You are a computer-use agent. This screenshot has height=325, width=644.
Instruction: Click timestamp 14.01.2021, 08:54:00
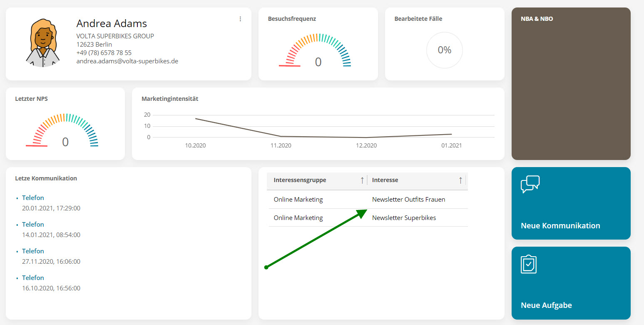pyautogui.click(x=51, y=235)
